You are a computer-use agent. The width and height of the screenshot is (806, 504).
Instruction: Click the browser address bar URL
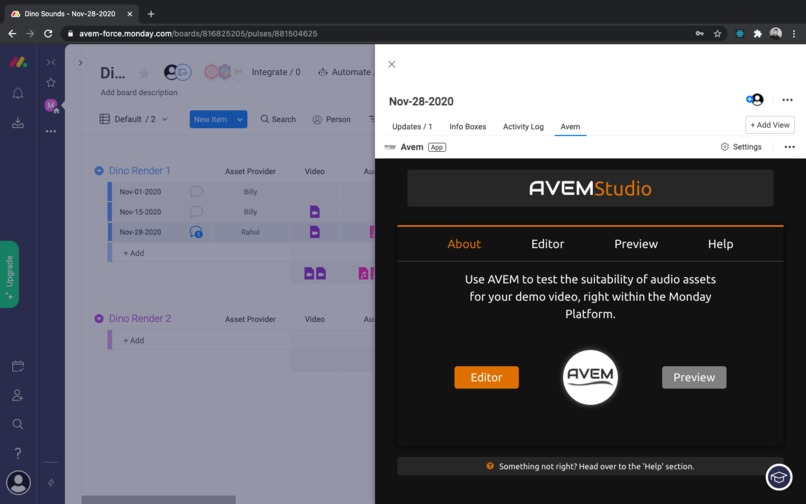click(198, 33)
